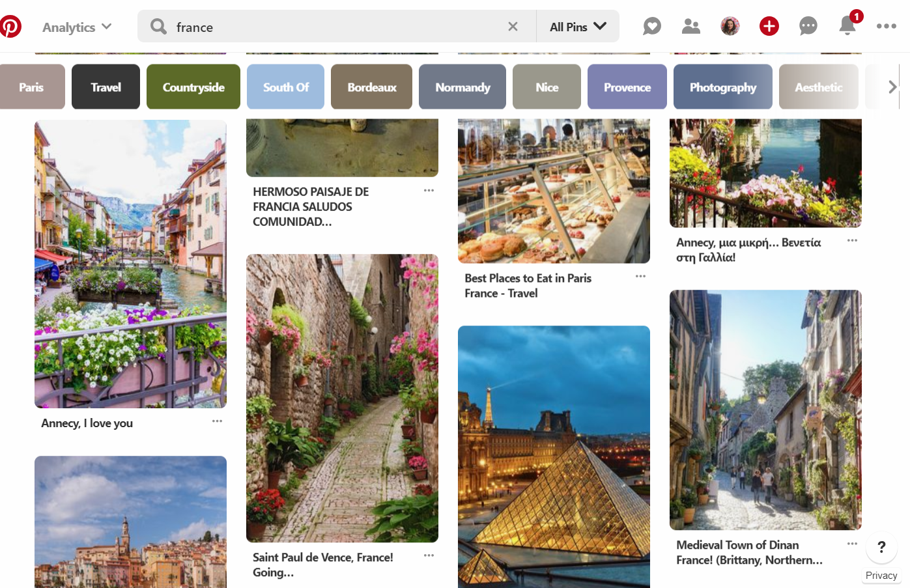Open Medieval Town of Dinan France title
910x588 pixels.
(x=749, y=552)
